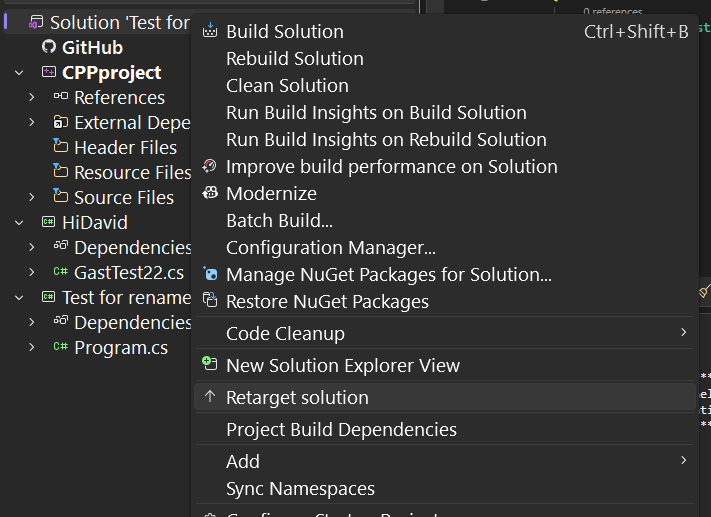
Task: Click the Improve build performance gauge icon
Action: (x=209, y=166)
